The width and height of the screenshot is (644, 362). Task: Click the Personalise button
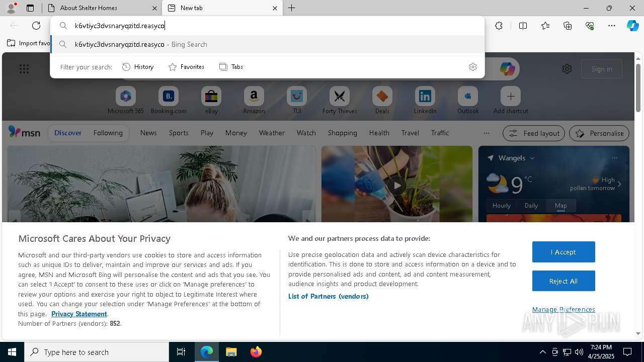point(599,133)
